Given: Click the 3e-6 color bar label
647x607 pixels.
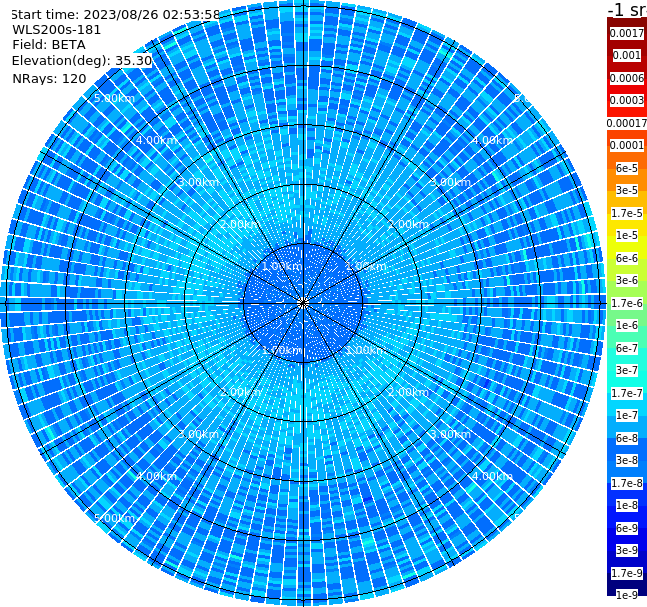Looking at the screenshot, I should (x=627, y=280).
